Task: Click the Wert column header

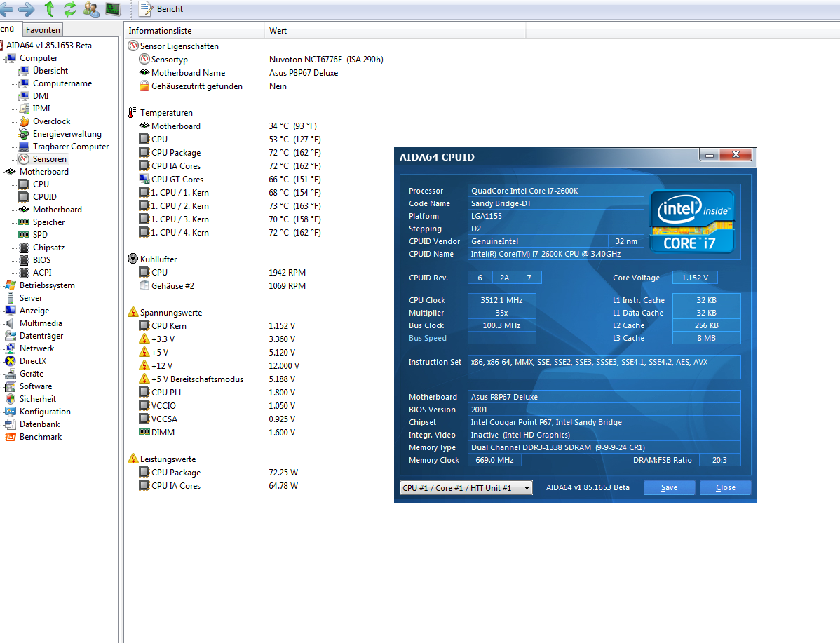Action: coord(395,31)
